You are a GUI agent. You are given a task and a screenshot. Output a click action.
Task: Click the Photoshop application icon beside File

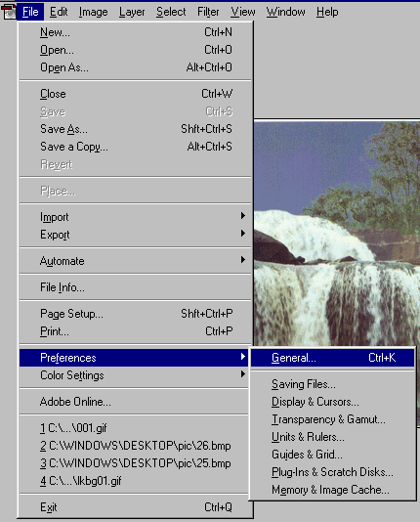9,12
